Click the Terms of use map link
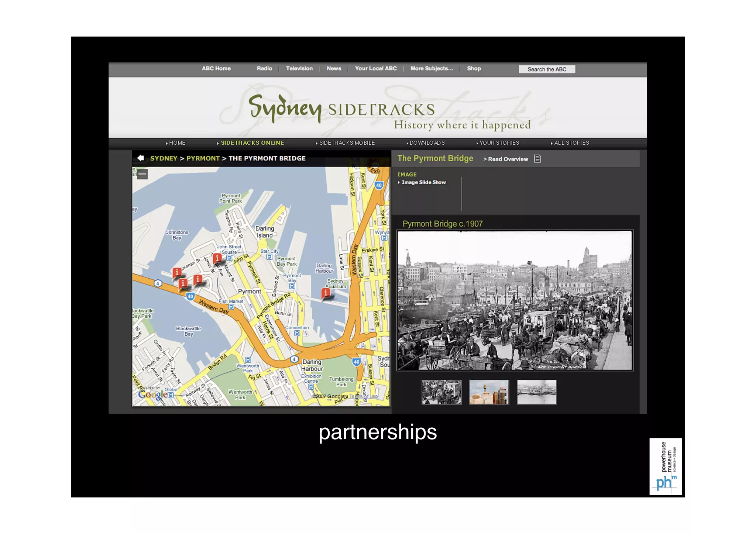Screen dimensions: 756x534 (x=364, y=396)
